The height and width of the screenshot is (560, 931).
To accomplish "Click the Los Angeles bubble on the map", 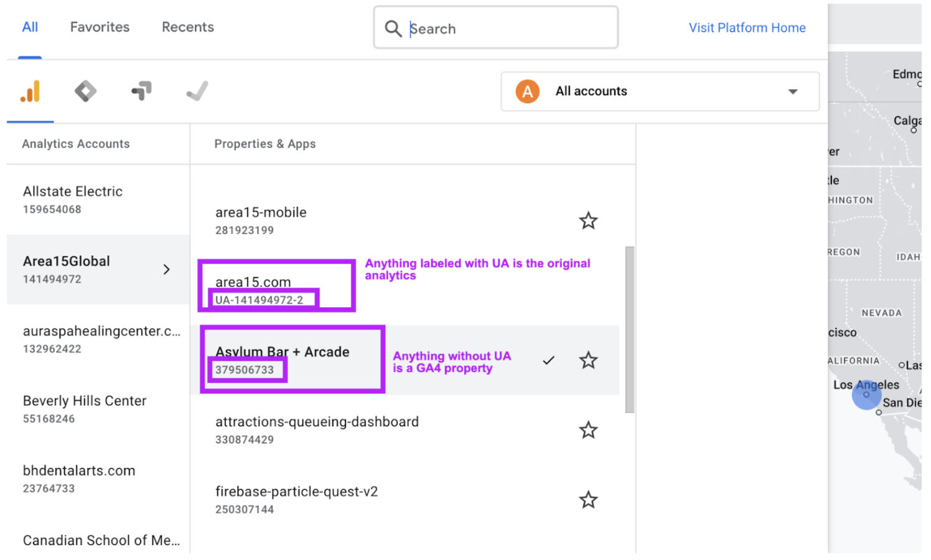I will pos(866,394).
